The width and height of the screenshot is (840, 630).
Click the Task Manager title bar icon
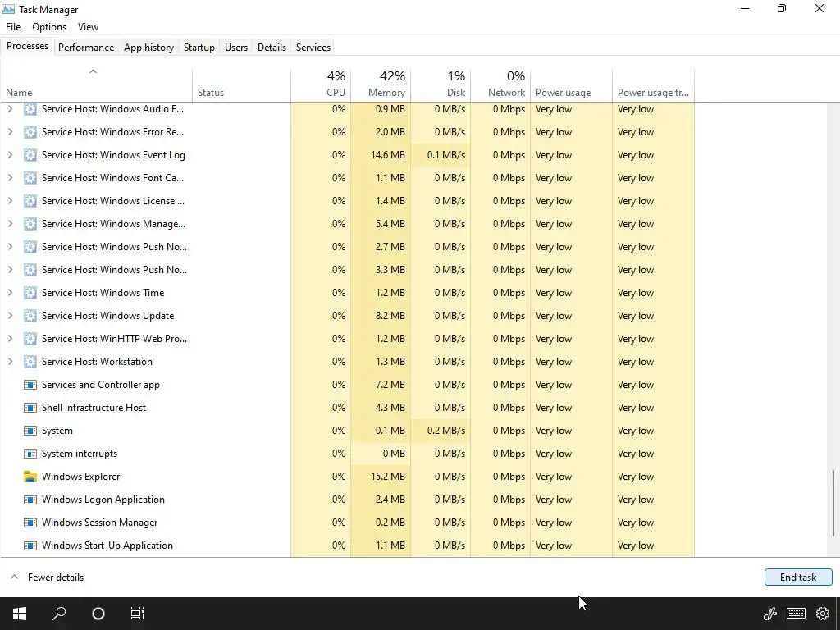8,9
